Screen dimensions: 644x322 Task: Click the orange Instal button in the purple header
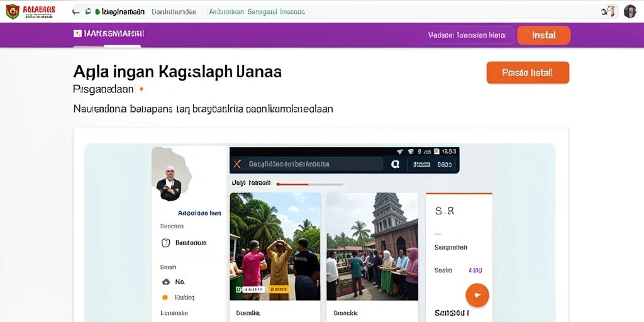pyautogui.click(x=544, y=35)
